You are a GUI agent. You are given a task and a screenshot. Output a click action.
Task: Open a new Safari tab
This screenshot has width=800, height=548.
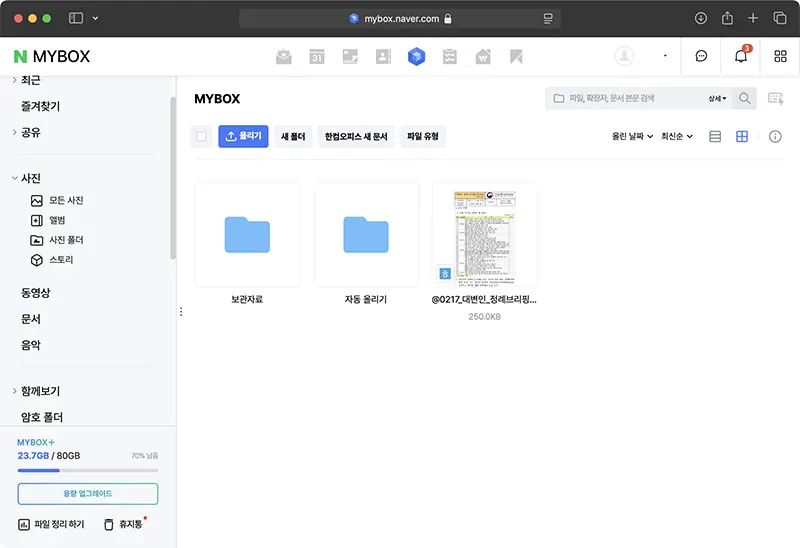(x=753, y=18)
